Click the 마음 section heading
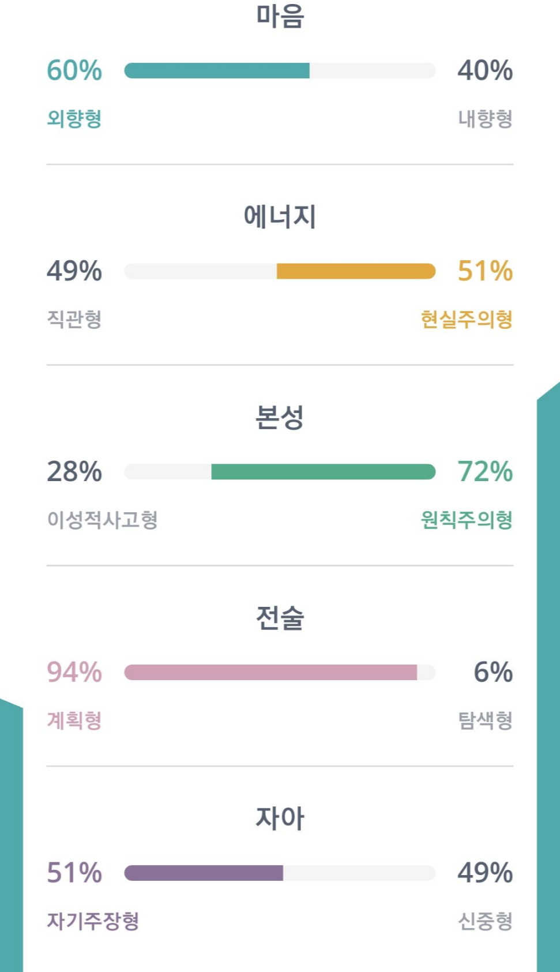Image resolution: width=560 pixels, height=972 pixels. coord(280,16)
